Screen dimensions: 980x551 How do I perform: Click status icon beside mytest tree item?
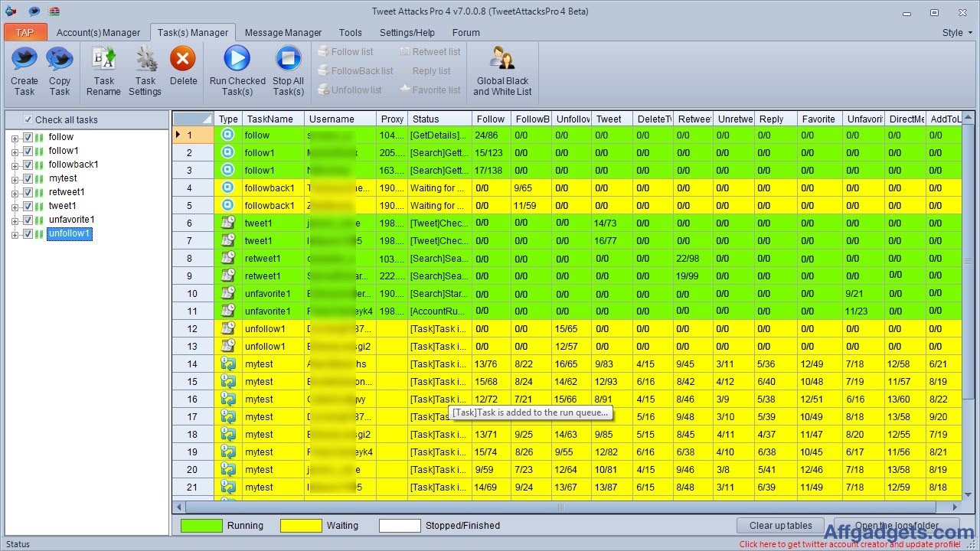pyautogui.click(x=39, y=178)
